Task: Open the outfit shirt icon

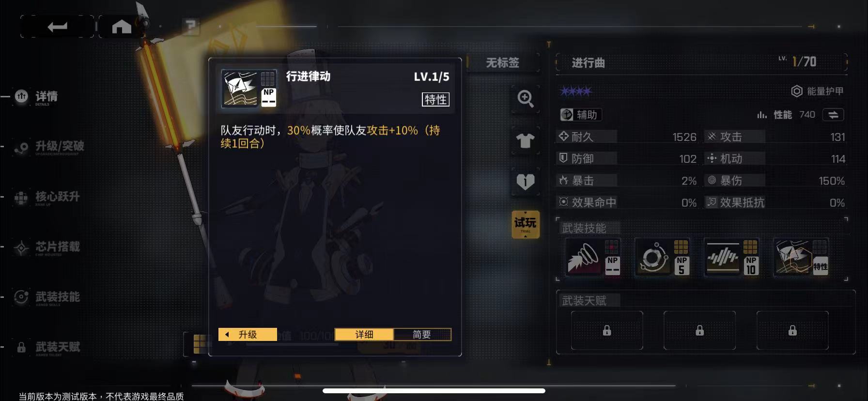Action: coord(526,141)
